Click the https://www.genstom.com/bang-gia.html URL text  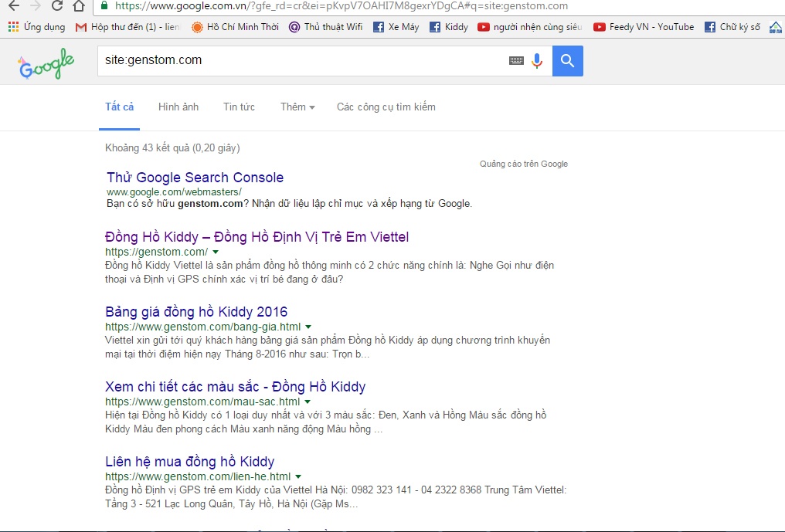tap(202, 327)
